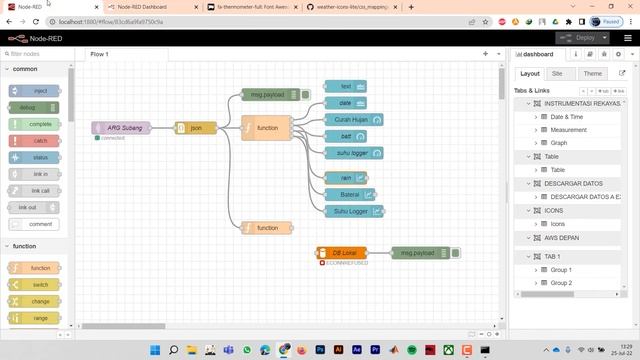Image resolution: width=640 pixels, height=360 pixels.
Task: Select the json node on canvas
Action: tap(196, 128)
